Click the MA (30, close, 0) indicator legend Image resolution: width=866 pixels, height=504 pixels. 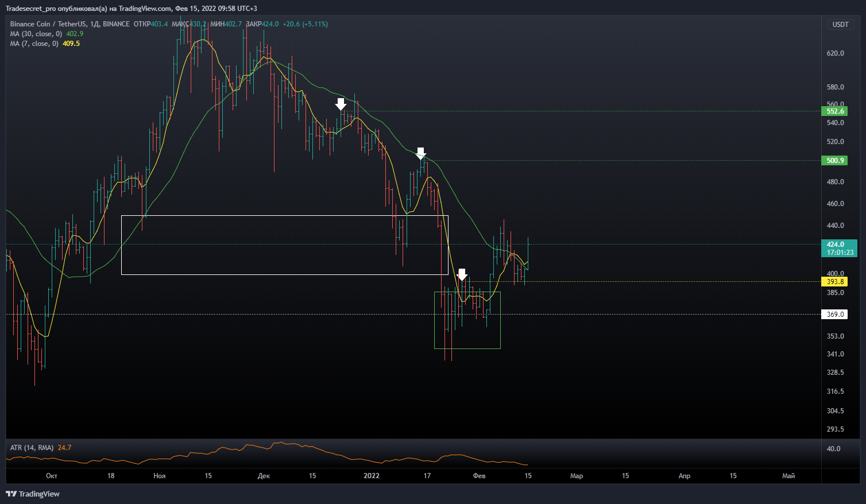point(36,34)
